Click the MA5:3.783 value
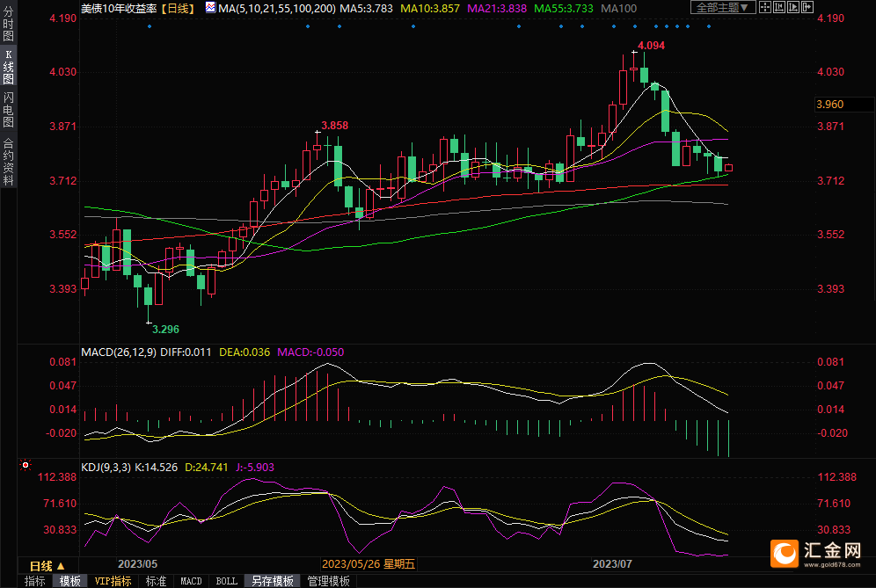The height and width of the screenshot is (588, 876). pyautogui.click(x=369, y=9)
